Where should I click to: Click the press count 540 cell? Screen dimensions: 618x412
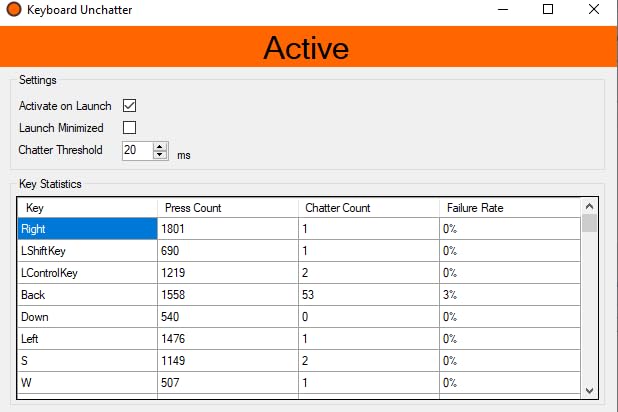pyautogui.click(x=228, y=317)
